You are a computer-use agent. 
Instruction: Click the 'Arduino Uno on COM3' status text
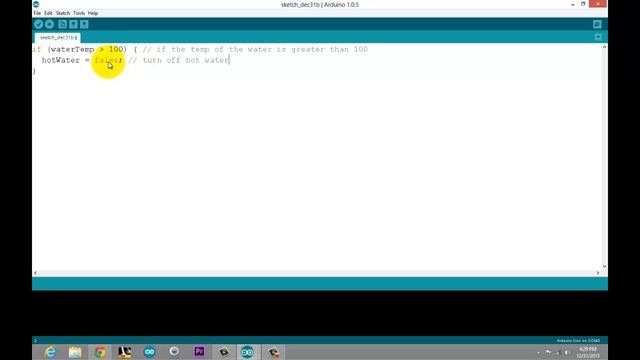click(578, 340)
